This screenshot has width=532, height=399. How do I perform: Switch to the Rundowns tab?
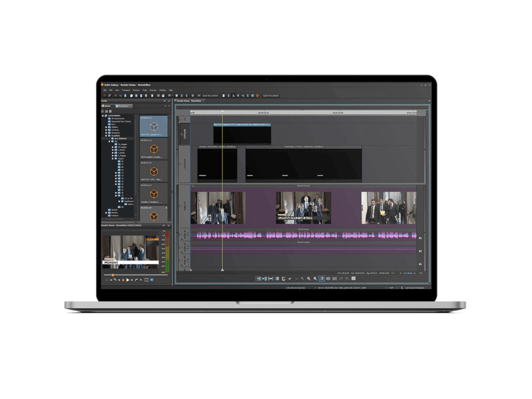[x=123, y=106]
